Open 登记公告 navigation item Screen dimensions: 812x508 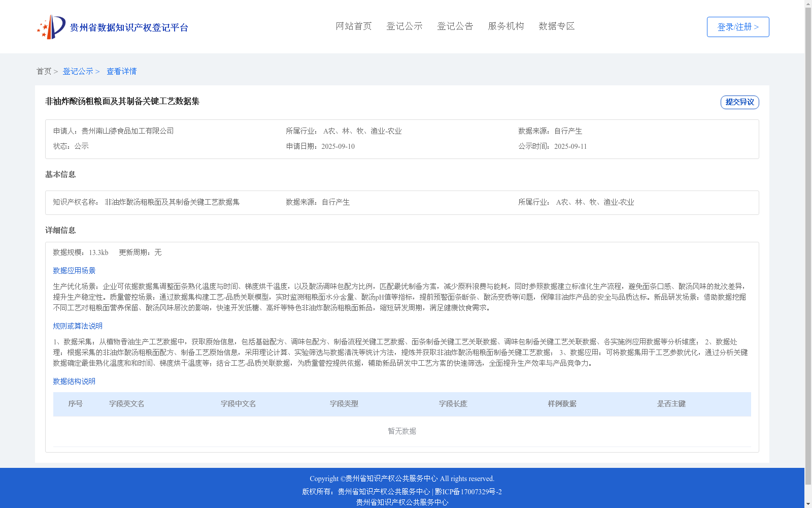455,26
